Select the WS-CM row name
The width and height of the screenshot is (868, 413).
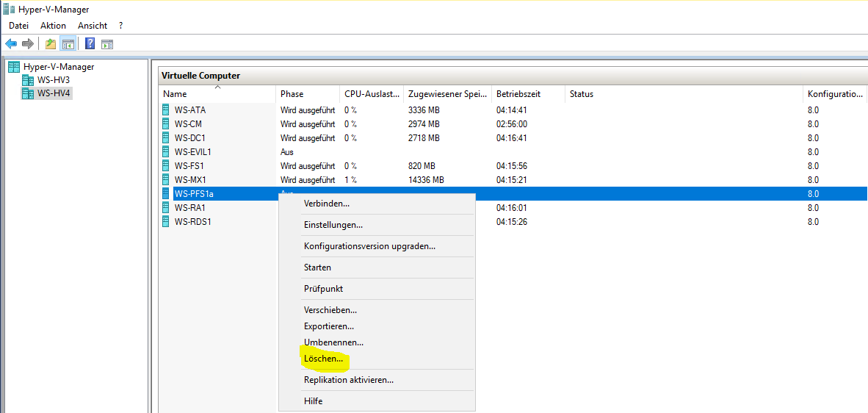tap(188, 123)
